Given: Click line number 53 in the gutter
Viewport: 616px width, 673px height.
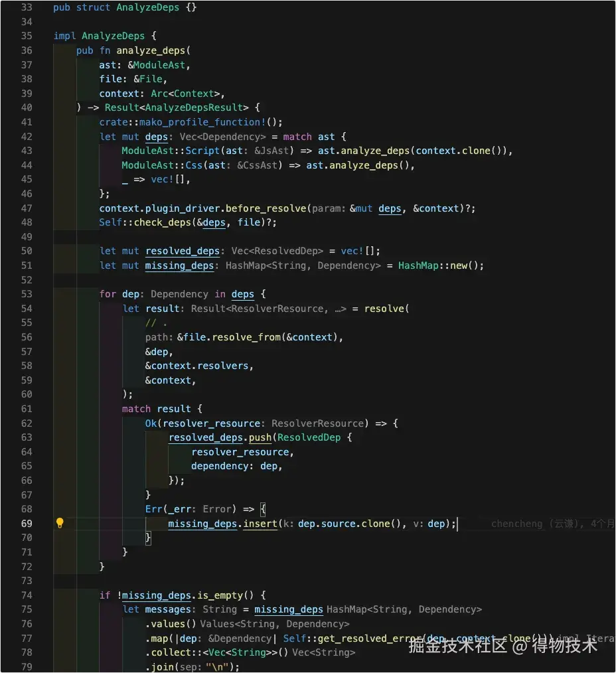Looking at the screenshot, I should tap(27, 294).
